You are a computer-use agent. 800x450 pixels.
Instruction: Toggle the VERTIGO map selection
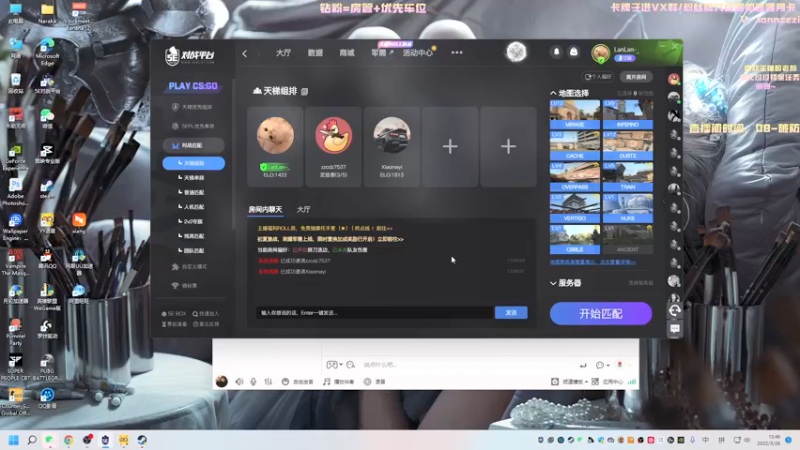(574, 208)
